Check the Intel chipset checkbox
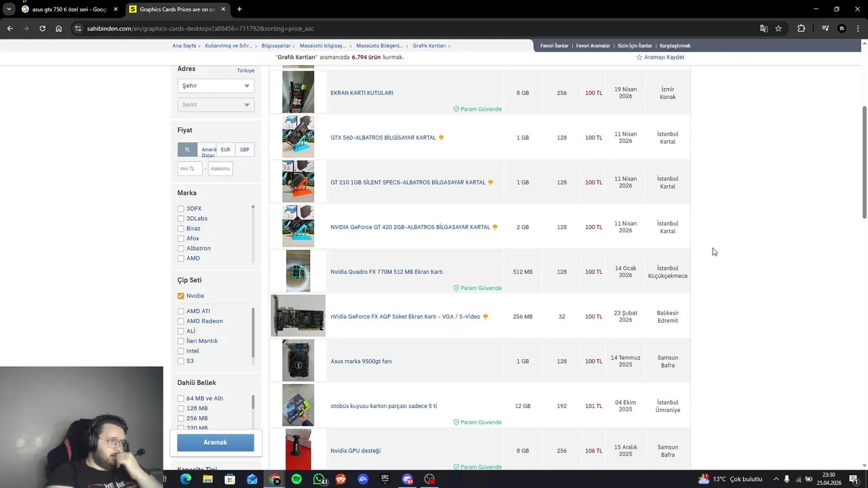868x488 pixels. coord(181,351)
